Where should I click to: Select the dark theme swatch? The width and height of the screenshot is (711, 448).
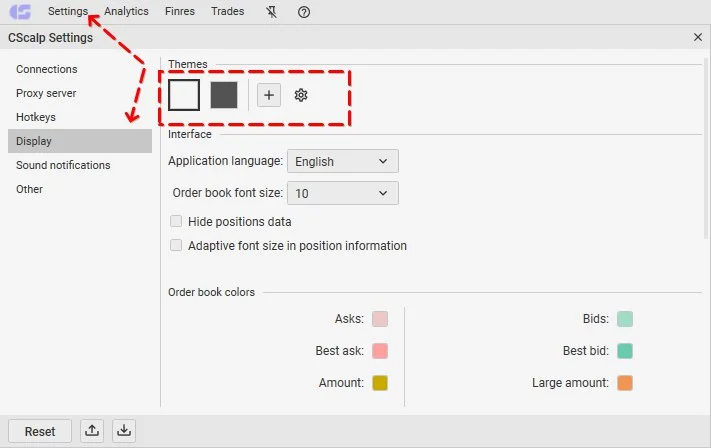(224, 95)
